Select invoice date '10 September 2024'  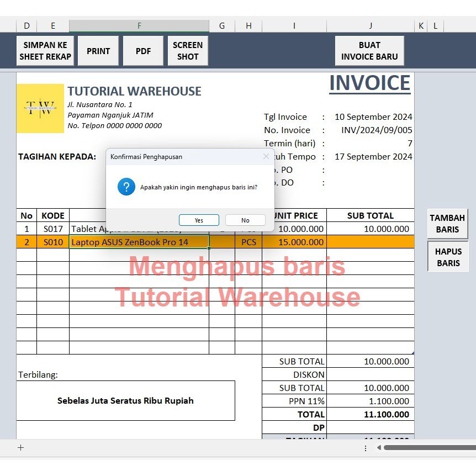tap(373, 117)
